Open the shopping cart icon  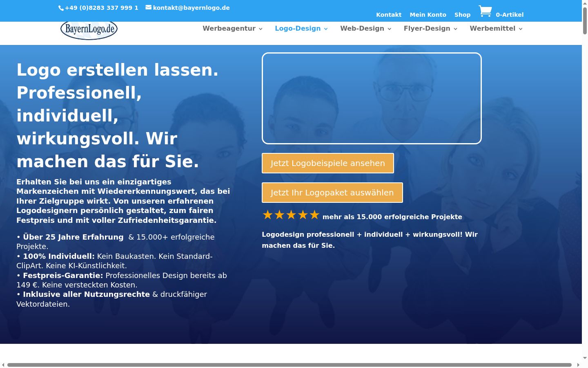coord(485,11)
